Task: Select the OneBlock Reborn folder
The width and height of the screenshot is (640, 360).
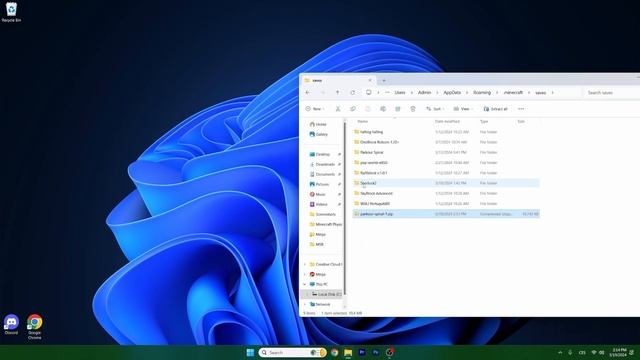Action: 446,142
